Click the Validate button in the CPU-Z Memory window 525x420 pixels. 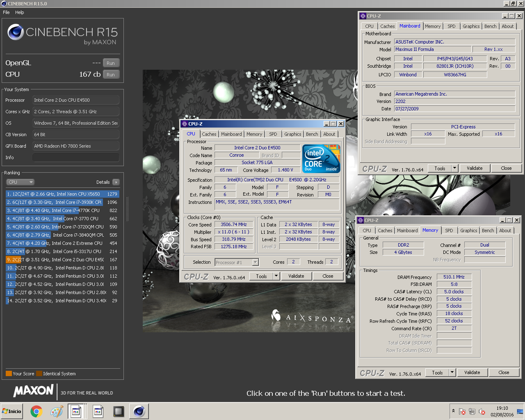[x=472, y=372]
